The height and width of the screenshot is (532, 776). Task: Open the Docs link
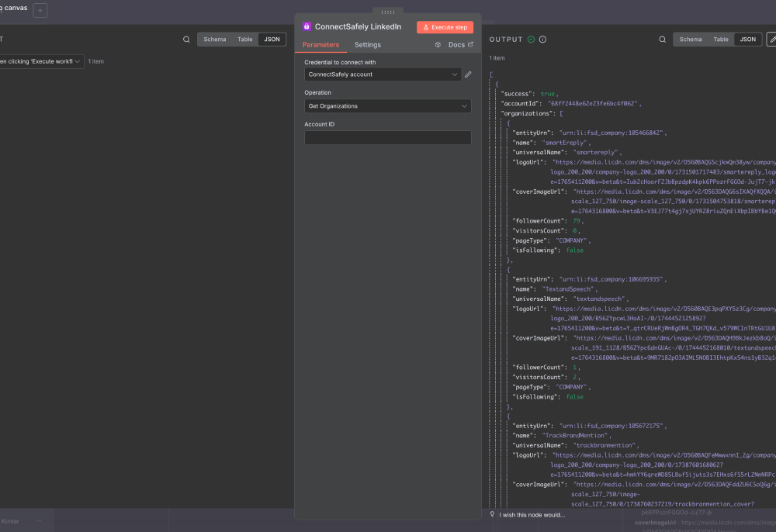click(x=460, y=45)
